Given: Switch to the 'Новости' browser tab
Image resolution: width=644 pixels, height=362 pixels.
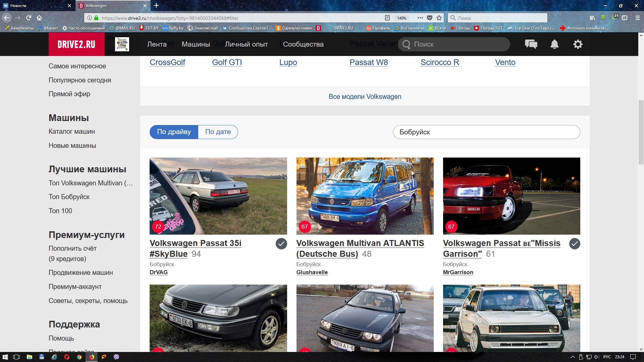Looking at the screenshot, I should click(x=37, y=6).
